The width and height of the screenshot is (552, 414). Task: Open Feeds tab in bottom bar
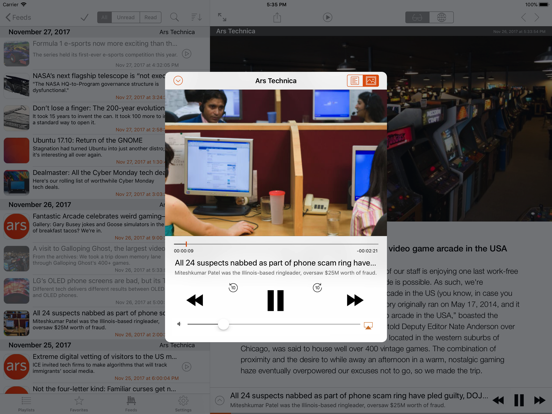131,404
